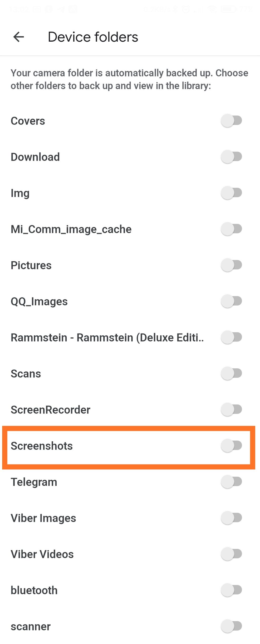This screenshot has height=644, width=260.
Task: Toggle the Download folder backup switch
Action: click(x=232, y=157)
